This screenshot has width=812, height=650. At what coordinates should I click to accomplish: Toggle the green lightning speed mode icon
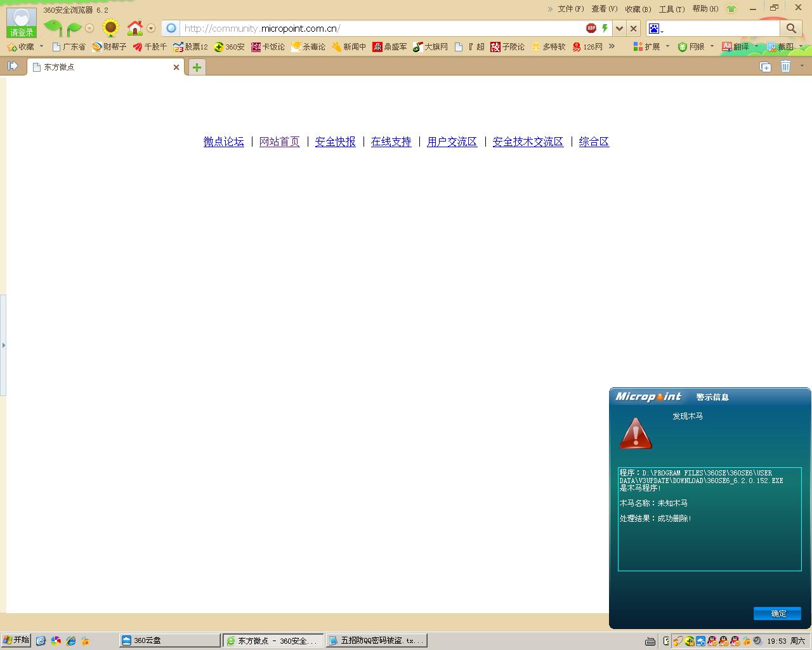[605, 28]
